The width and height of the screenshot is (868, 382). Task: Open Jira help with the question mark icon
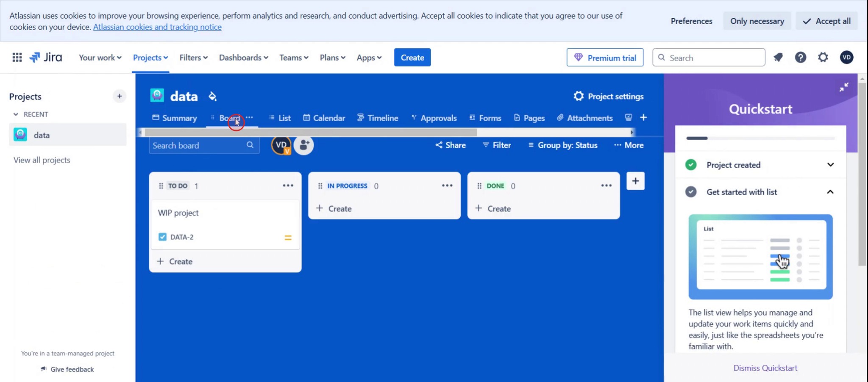(800, 57)
